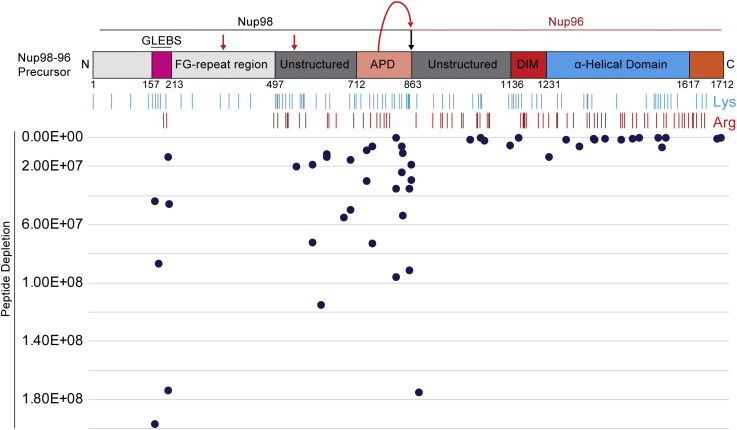Click the black cleavage site arrow
This screenshot has width=737, height=430.
click(x=411, y=40)
